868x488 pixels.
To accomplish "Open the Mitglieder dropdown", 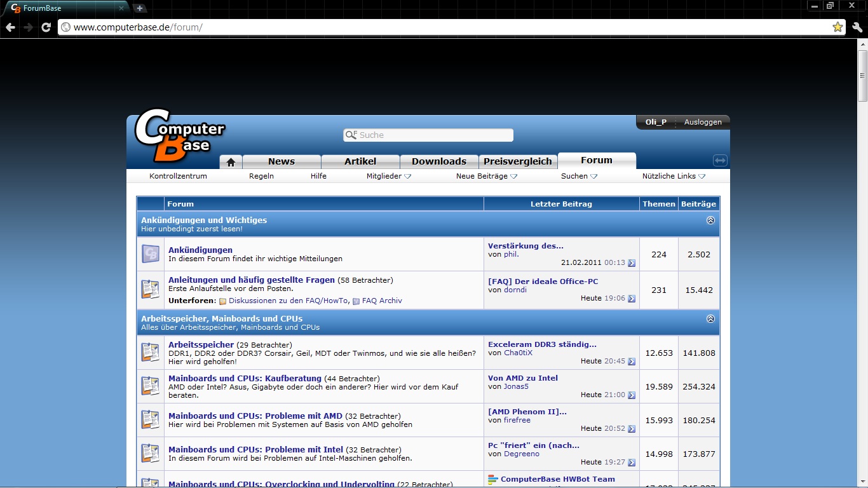I will (389, 176).
